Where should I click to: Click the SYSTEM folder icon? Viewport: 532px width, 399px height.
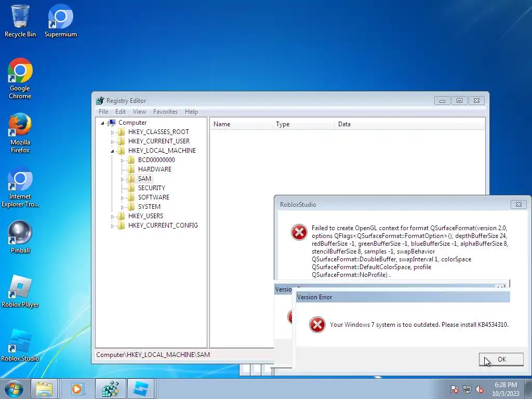click(131, 206)
